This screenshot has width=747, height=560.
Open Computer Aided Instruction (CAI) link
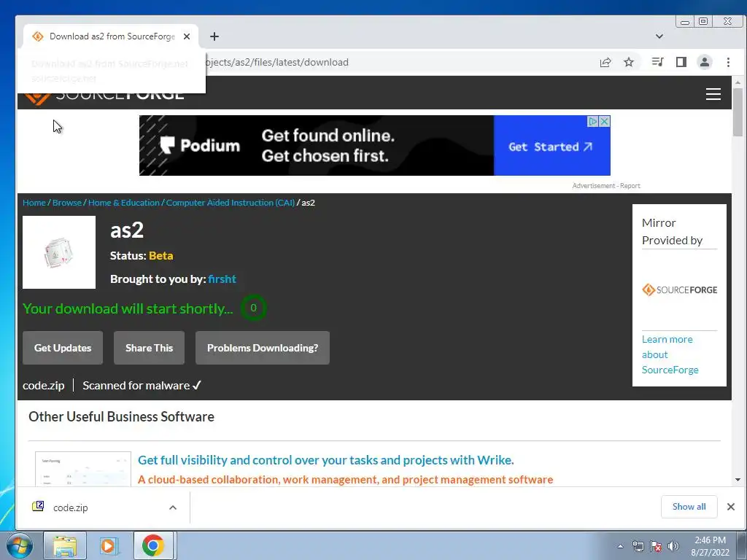(231, 203)
